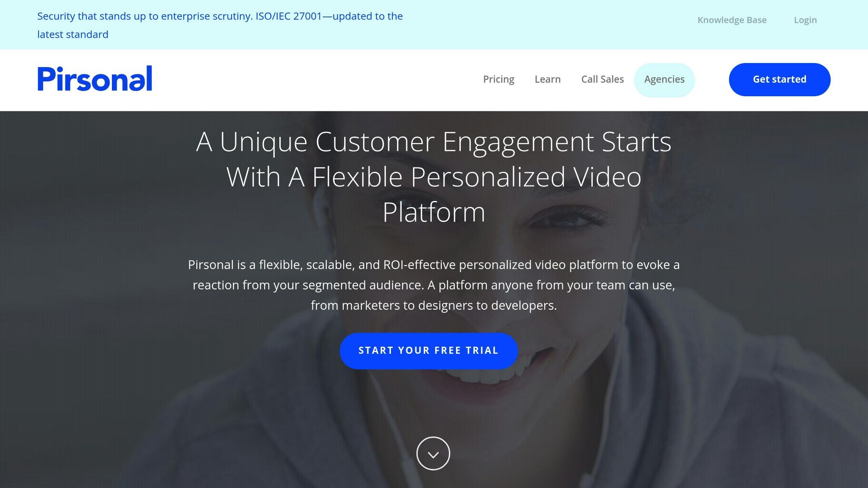868x488 pixels.
Task: Open the ISO/IEC 27001 security announcement
Action: pyautogui.click(x=220, y=25)
